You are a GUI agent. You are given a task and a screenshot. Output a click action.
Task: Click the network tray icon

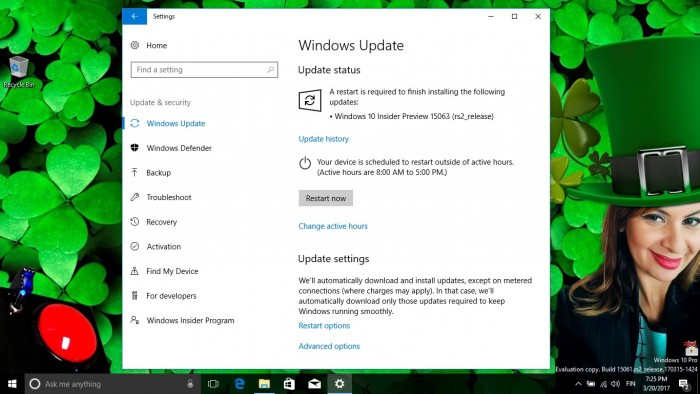(x=604, y=384)
